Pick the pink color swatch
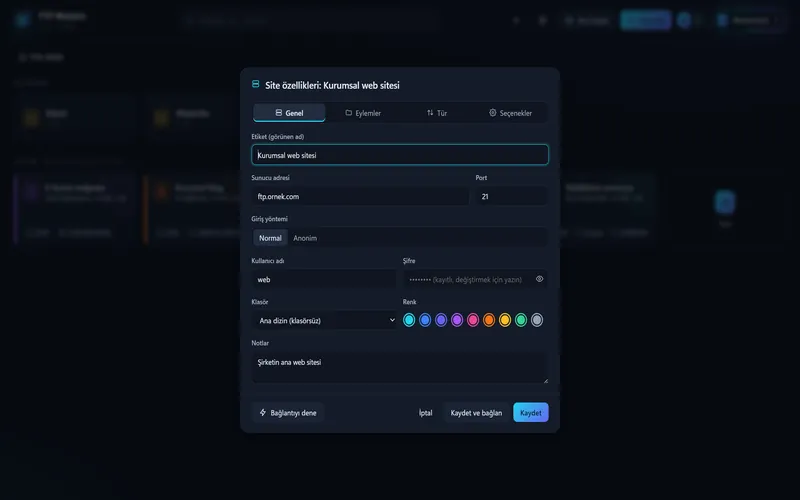800x500 pixels. [472, 320]
